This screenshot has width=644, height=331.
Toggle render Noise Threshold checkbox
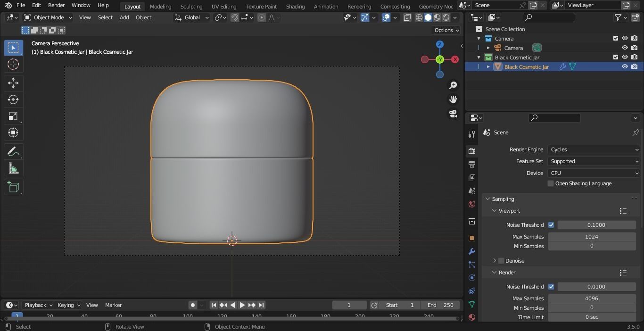(x=551, y=287)
